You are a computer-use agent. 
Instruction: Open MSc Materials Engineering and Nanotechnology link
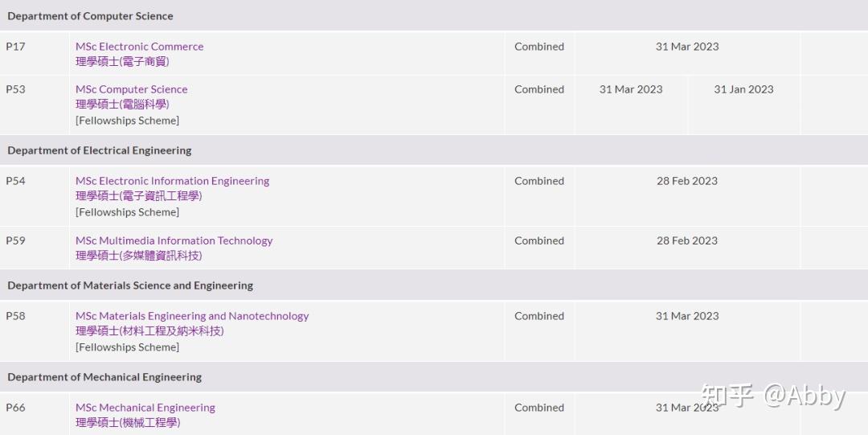click(x=192, y=316)
